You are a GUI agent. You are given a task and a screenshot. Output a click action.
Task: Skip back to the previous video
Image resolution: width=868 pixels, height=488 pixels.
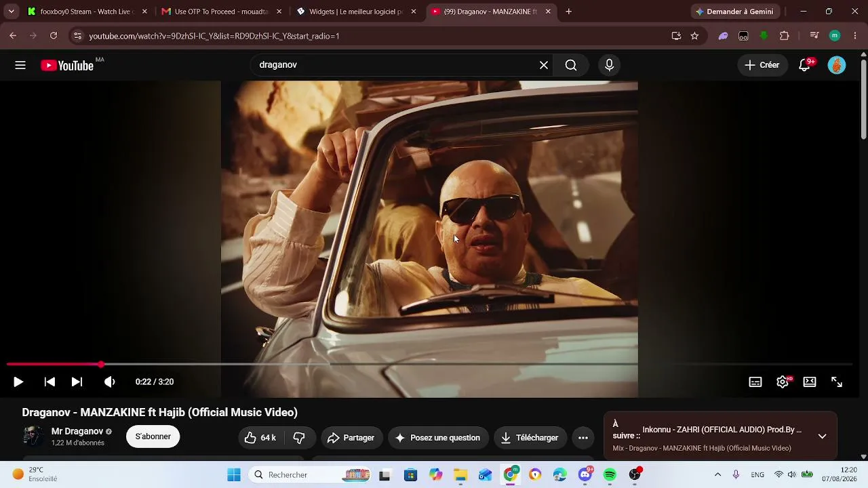[x=50, y=382]
